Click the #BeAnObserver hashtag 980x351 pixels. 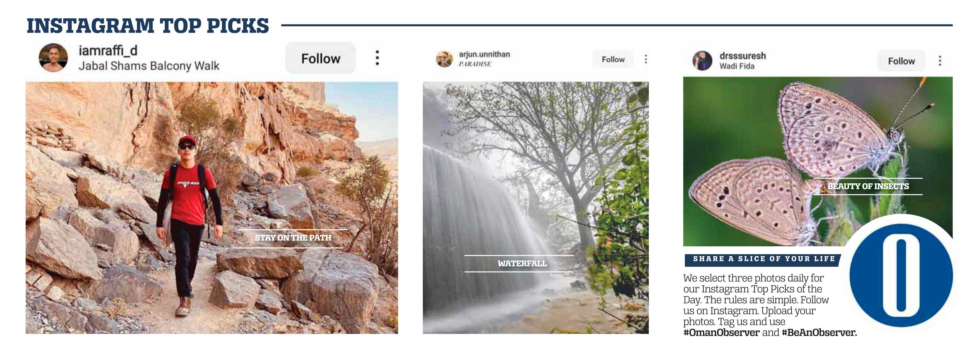click(x=820, y=333)
